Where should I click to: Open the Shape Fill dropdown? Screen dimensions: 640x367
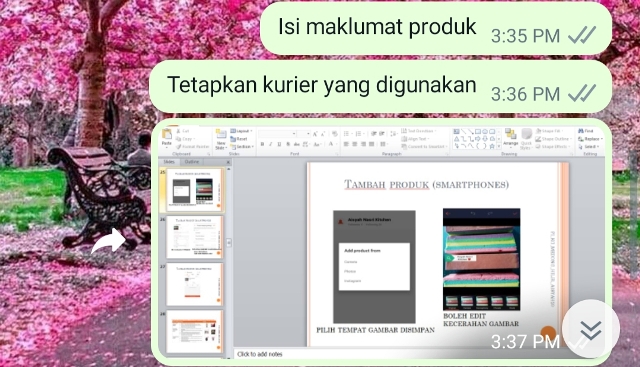[x=549, y=131]
